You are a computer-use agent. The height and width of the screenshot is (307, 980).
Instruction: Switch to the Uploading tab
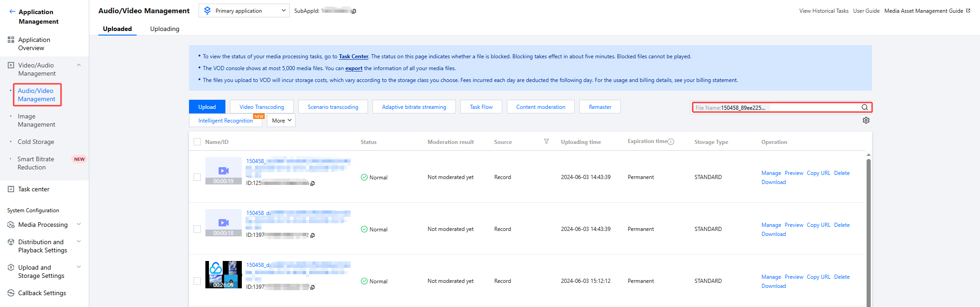click(164, 29)
